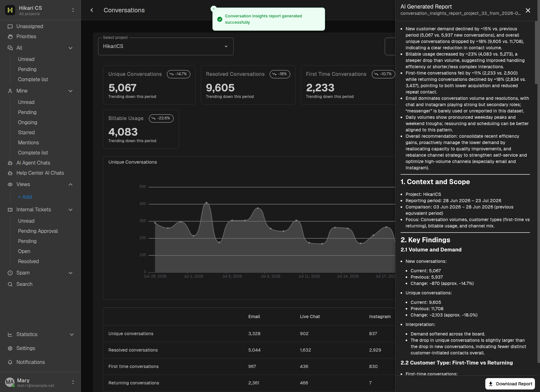Open Pending Approval tickets

[x=38, y=231]
